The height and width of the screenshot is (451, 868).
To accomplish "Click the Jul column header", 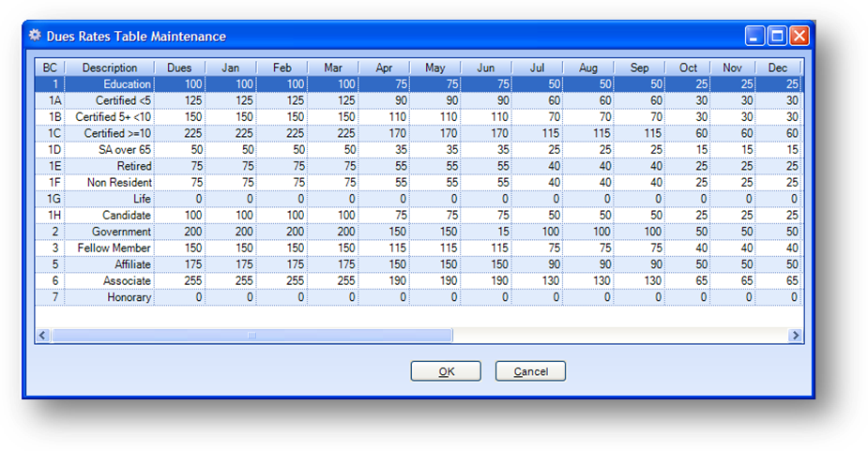I will point(537,68).
